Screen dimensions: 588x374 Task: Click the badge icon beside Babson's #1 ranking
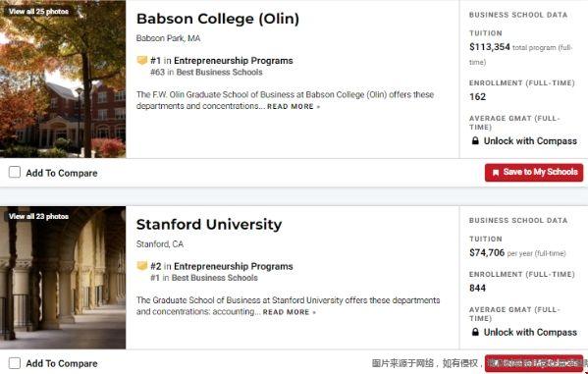(142, 60)
